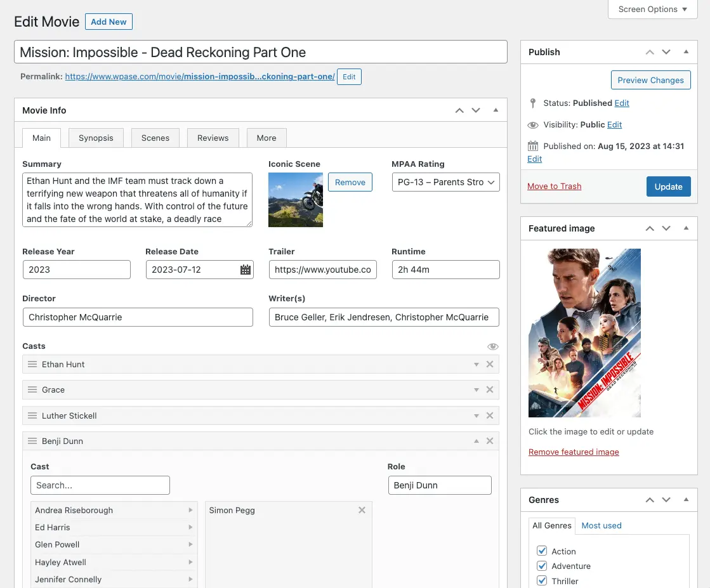Screen dimensions: 710x588
Task: Grab drag handle of Luther Stickell row
Action: pos(32,415)
